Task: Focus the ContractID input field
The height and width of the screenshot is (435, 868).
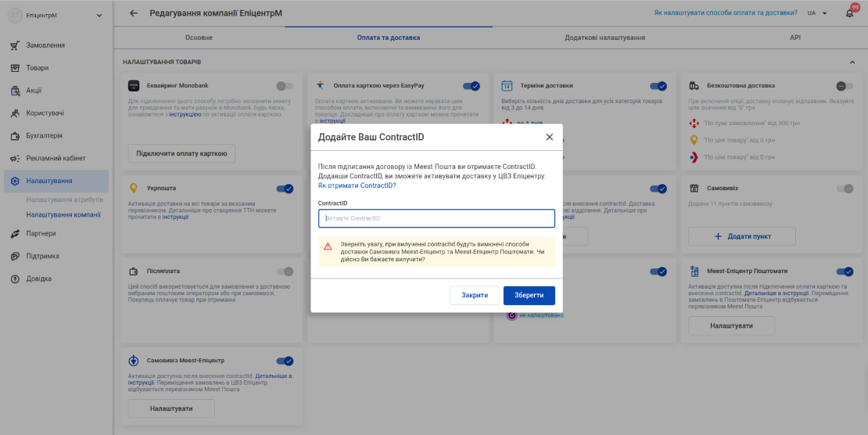Action: (x=437, y=218)
